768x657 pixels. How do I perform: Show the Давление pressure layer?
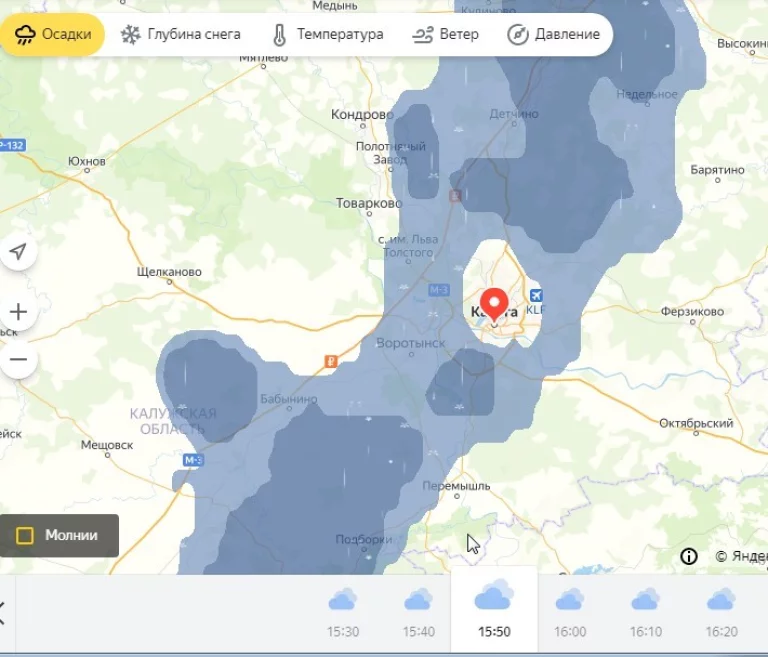click(554, 35)
